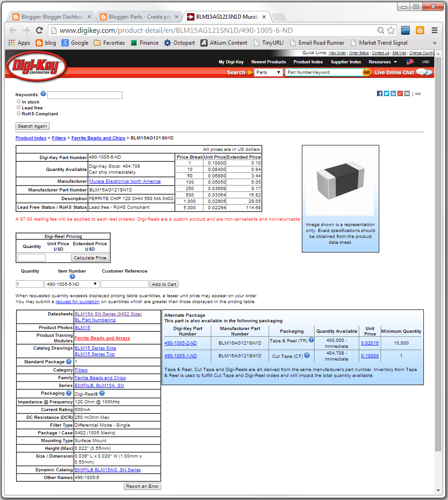Open the Parts search category dropdown

[x=269, y=72]
